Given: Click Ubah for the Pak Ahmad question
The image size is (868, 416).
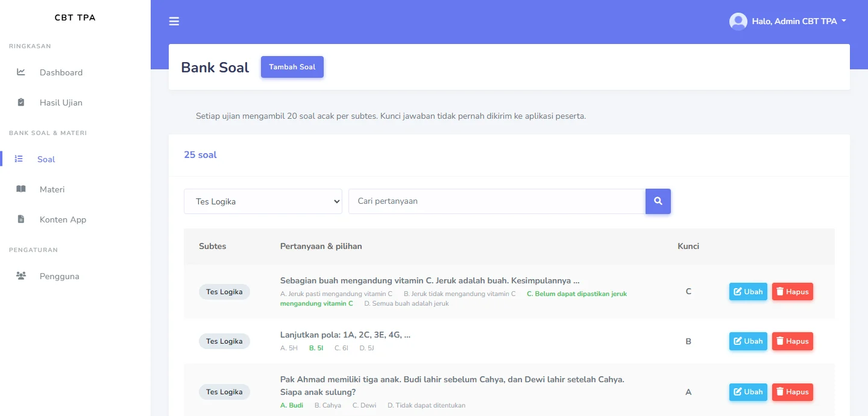Looking at the screenshot, I should coord(748,392).
